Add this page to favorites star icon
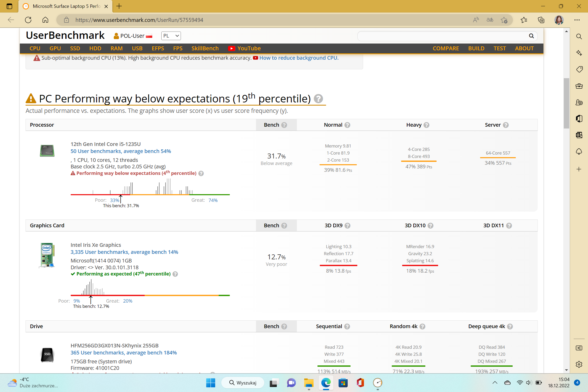The width and height of the screenshot is (588, 392). 504,20
